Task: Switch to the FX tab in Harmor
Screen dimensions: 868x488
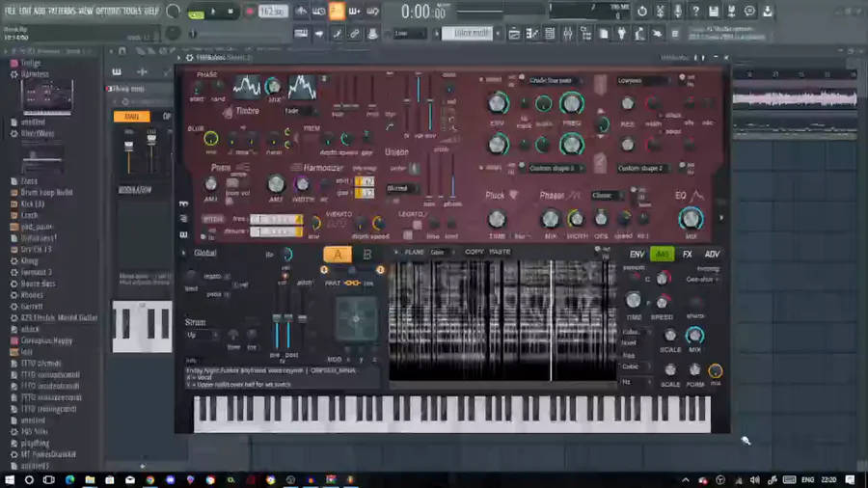Action: [x=687, y=254]
